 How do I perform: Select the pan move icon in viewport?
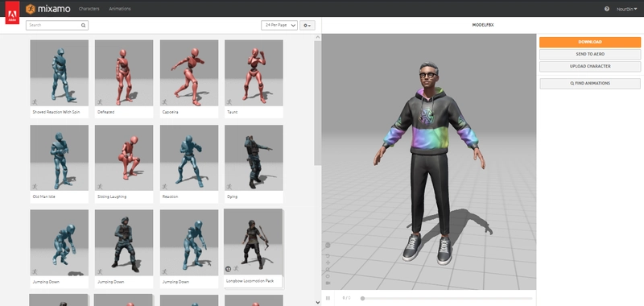(x=328, y=263)
